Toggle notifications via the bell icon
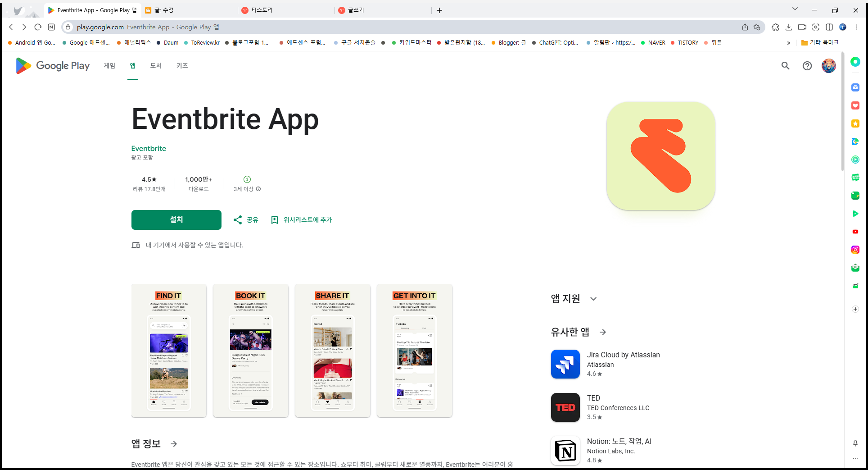 pos(855,444)
